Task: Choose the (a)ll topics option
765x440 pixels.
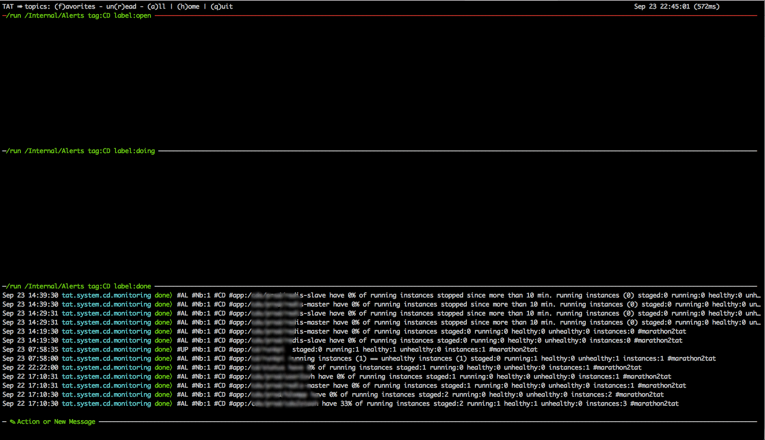Action: point(157,7)
